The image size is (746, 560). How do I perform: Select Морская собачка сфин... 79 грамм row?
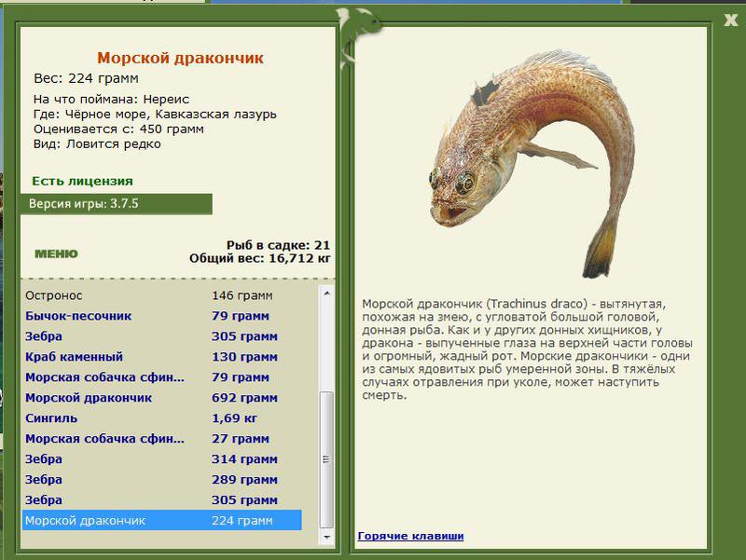(161, 377)
